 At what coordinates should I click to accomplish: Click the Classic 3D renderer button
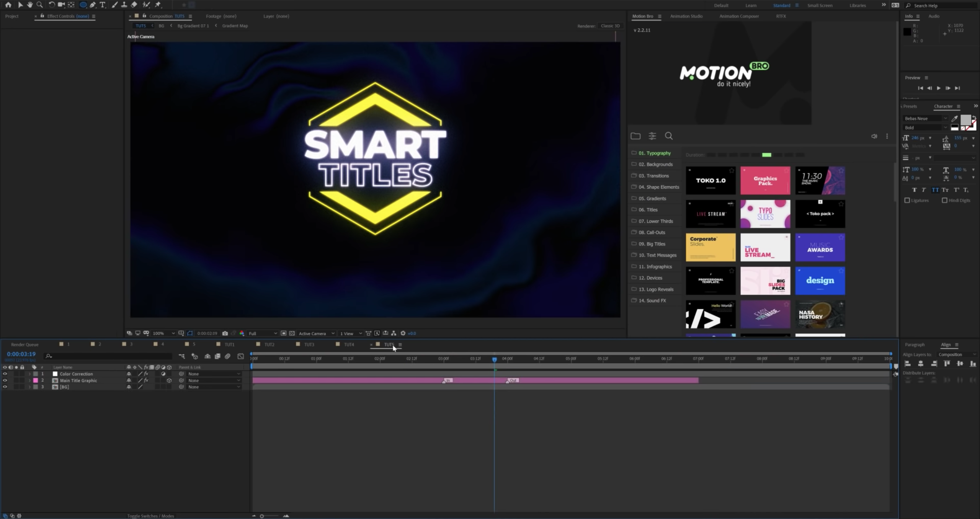[x=610, y=26]
